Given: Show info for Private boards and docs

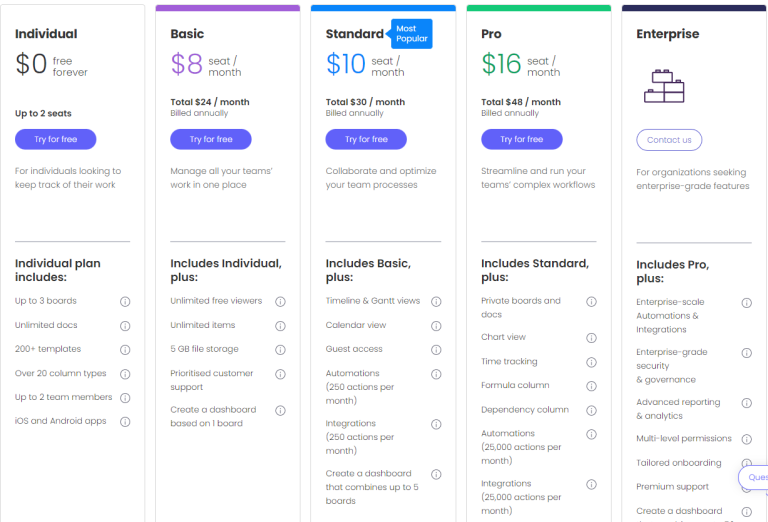Looking at the screenshot, I should [591, 302].
